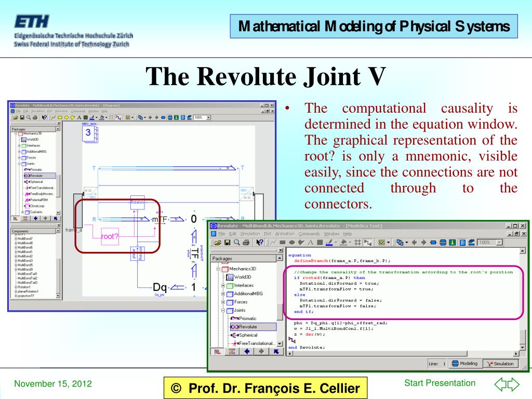Click the Dq component in the diagram
Viewport: 532px width, 399px height.
coord(160,287)
